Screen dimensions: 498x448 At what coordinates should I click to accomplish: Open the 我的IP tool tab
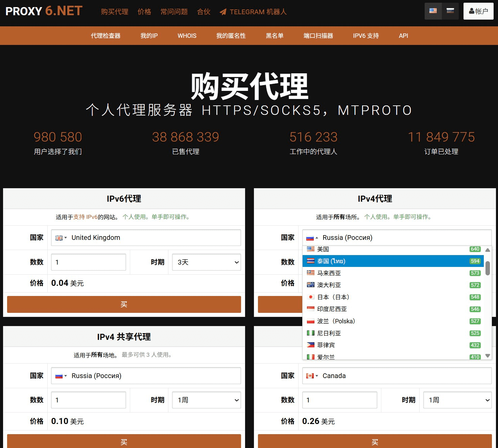[x=149, y=36]
